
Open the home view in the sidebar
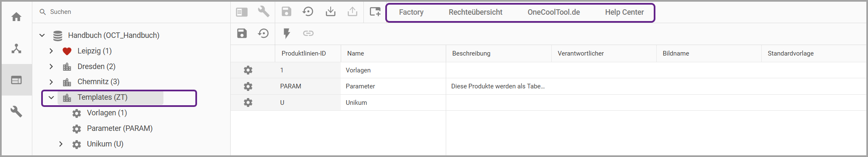(16, 17)
